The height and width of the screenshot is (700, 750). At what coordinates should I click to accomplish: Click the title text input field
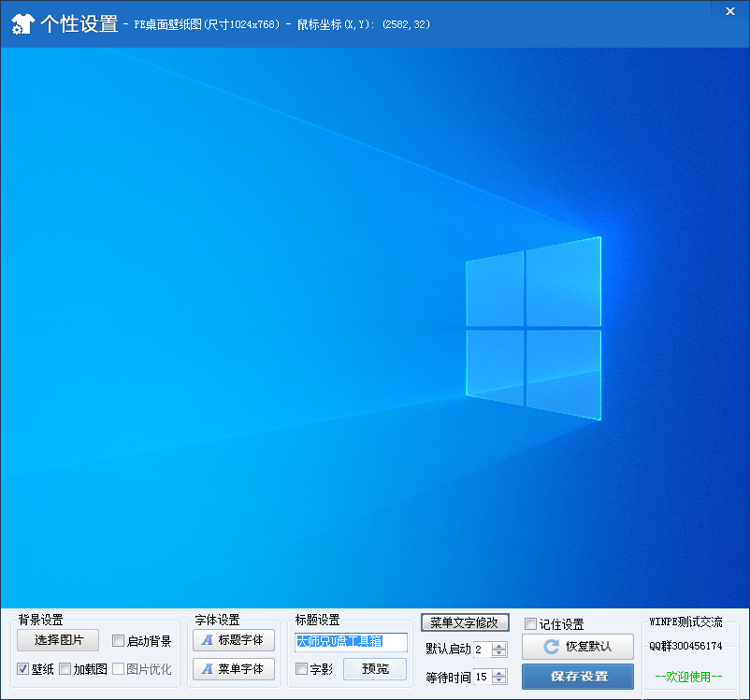click(351, 642)
